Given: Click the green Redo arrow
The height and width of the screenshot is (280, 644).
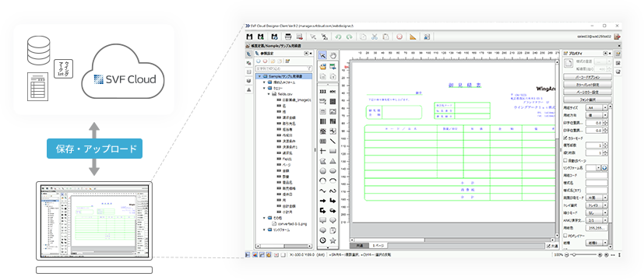Looking at the screenshot, I should tap(349, 37).
